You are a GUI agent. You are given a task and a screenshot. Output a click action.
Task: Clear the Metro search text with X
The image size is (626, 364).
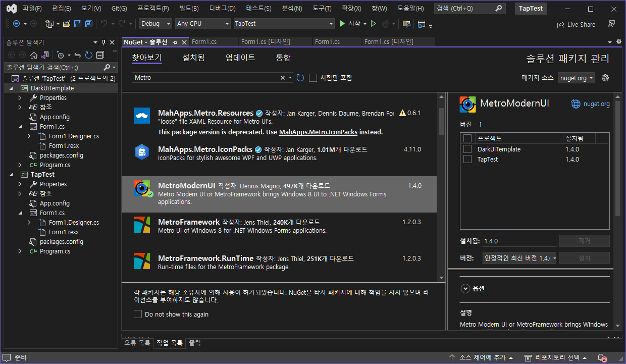point(283,78)
